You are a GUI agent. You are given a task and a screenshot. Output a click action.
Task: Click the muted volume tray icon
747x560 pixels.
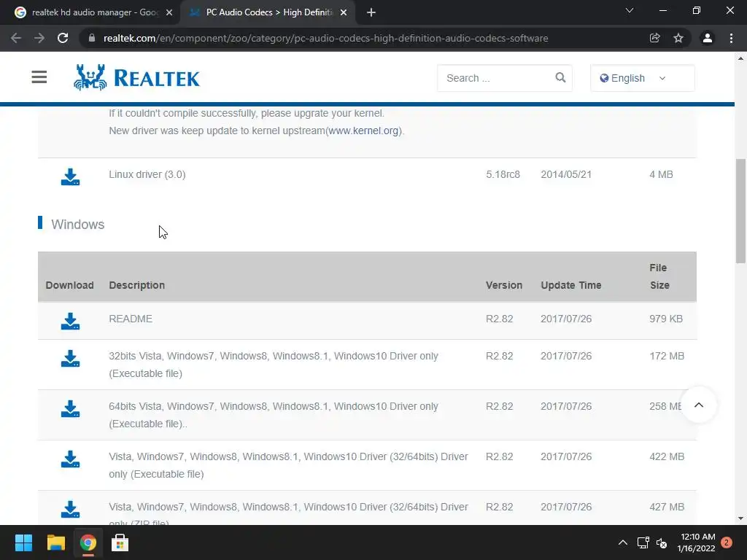coord(662,542)
